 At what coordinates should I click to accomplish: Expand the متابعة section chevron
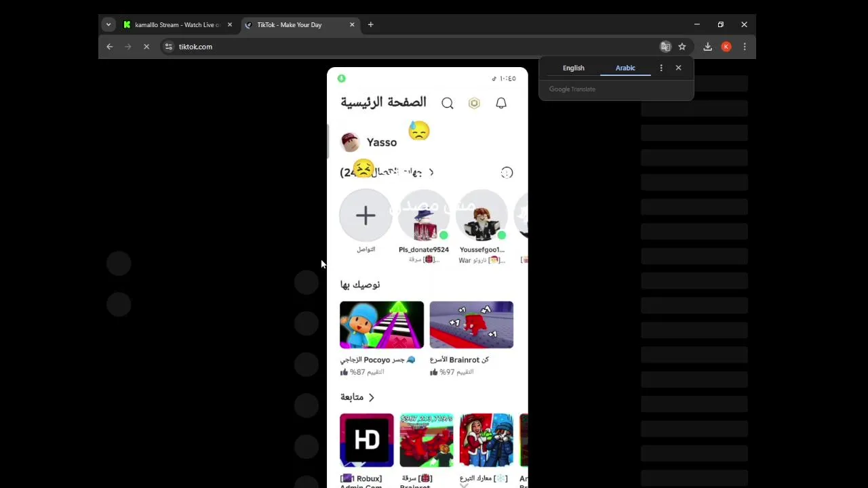[x=371, y=397]
